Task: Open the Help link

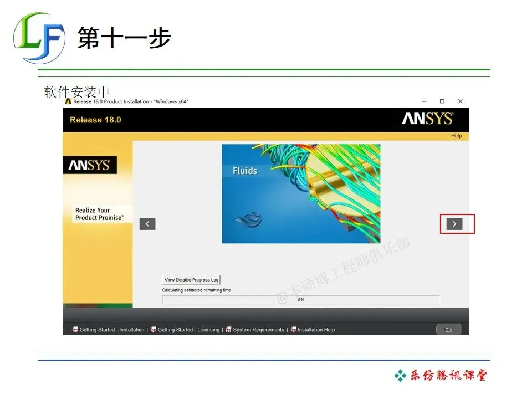Action: tap(456, 136)
